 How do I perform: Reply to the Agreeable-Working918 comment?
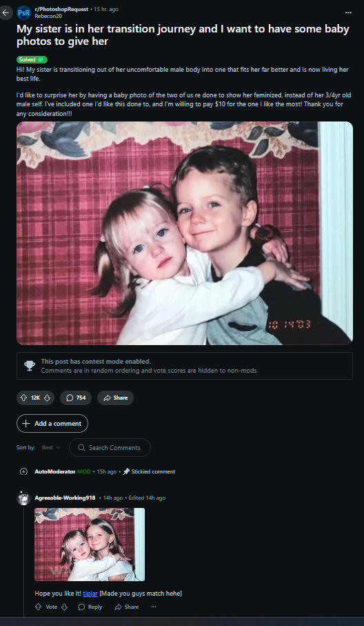tap(90, 607)
